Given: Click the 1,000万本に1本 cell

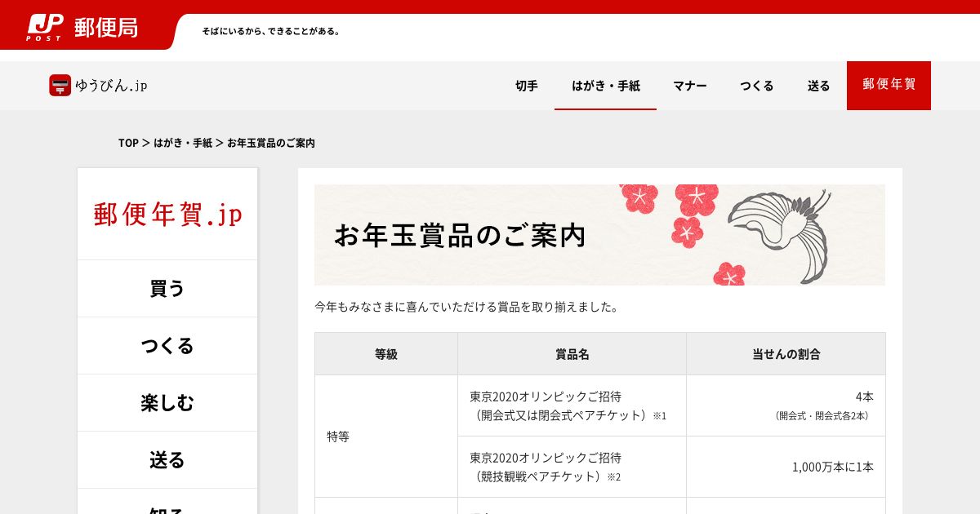Looking at the screenshot, I should pyautogui.click(x=786, y=467).
